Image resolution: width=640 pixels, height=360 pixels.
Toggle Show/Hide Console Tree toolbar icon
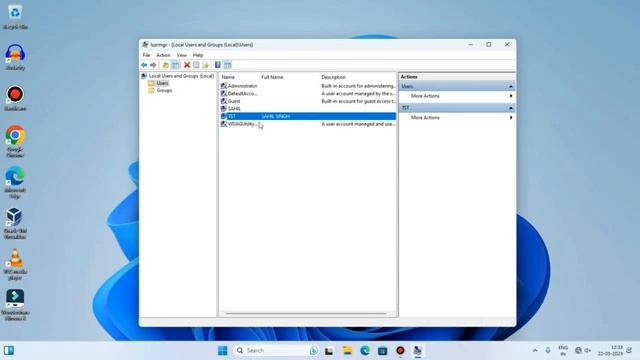[176, 65]
